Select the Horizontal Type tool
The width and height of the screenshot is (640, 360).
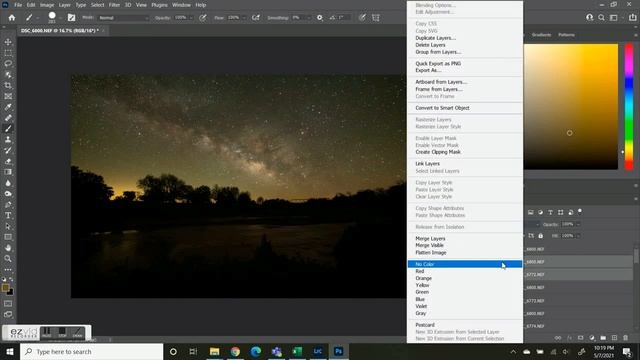8,215
